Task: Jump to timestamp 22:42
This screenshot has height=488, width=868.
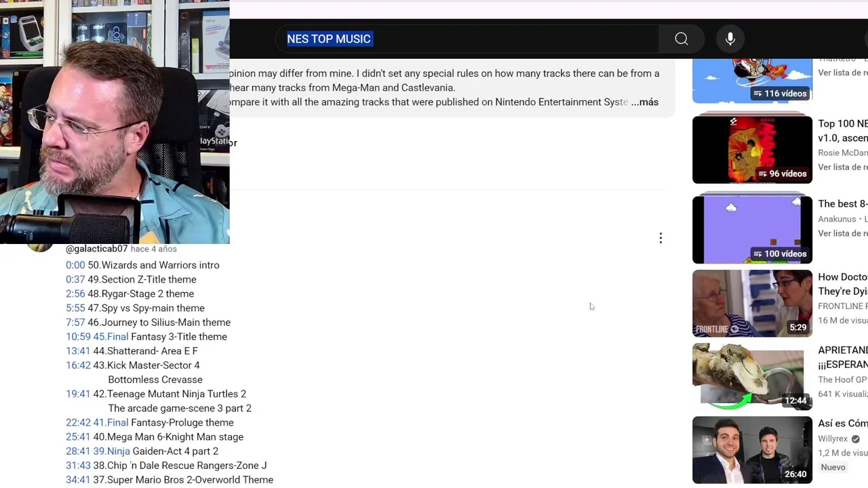Action: pyautogui.click(x=78, y=422)
